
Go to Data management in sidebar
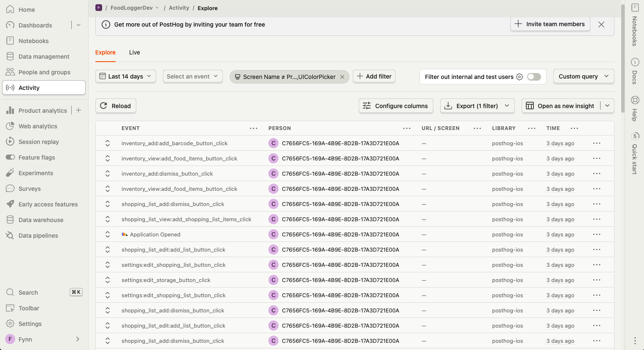pyautogui.click(x=44, y=57)
